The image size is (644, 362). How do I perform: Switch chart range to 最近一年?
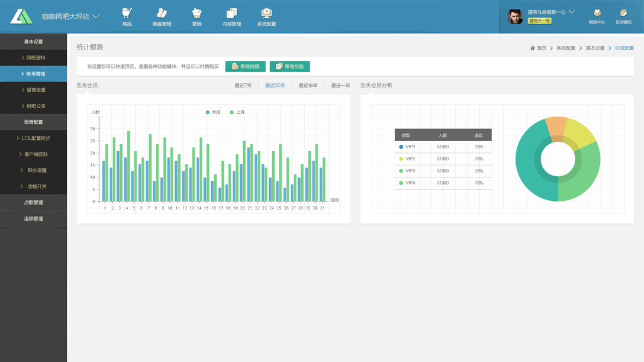[x=340, y=85]
